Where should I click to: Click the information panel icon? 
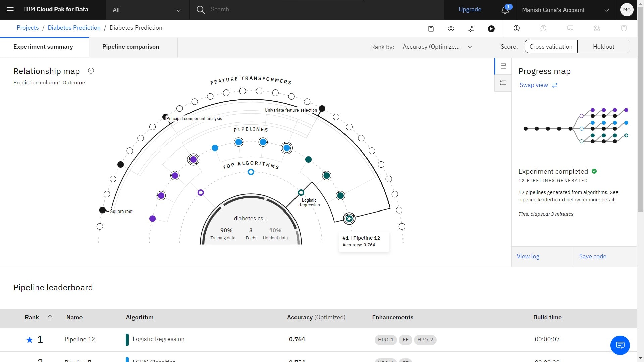tap(517, 28)
